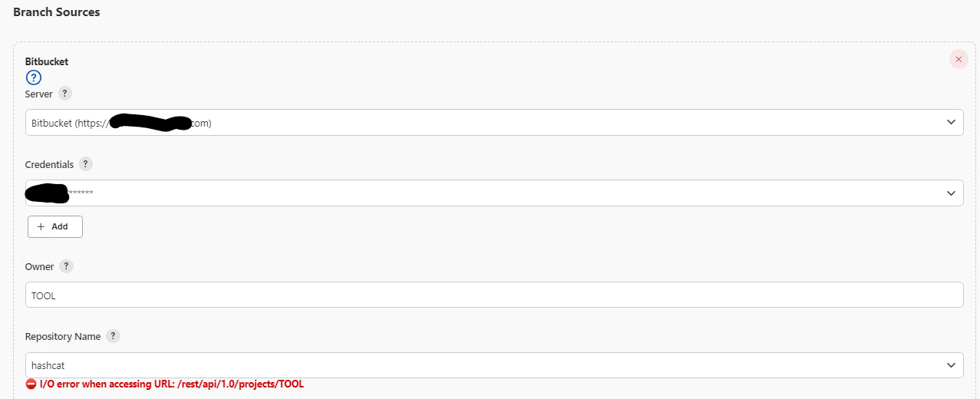Click the I/O error message text
Screen dimensions: 980x399
172,384
